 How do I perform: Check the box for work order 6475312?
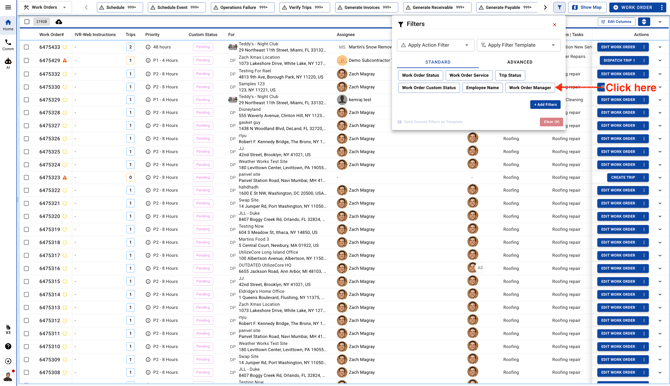point(26,320)
